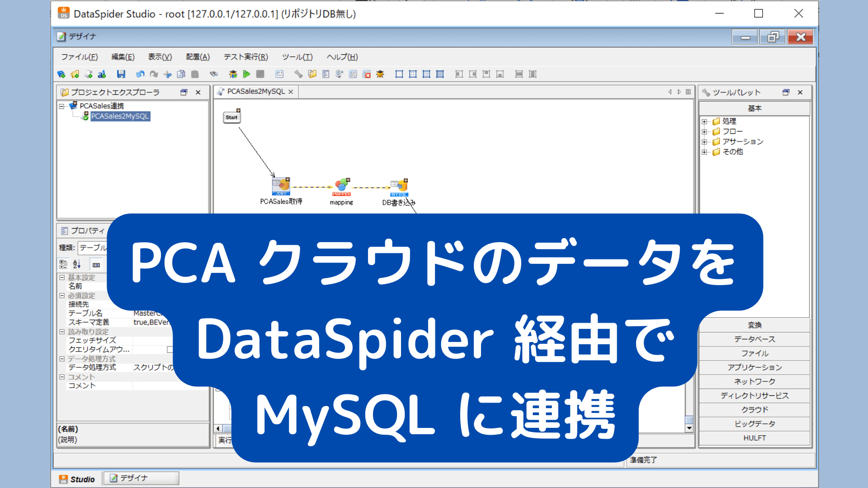This screenshot has height=488, width=868.
Task: Click the Undo arrow icon
Action: point(140,74)
